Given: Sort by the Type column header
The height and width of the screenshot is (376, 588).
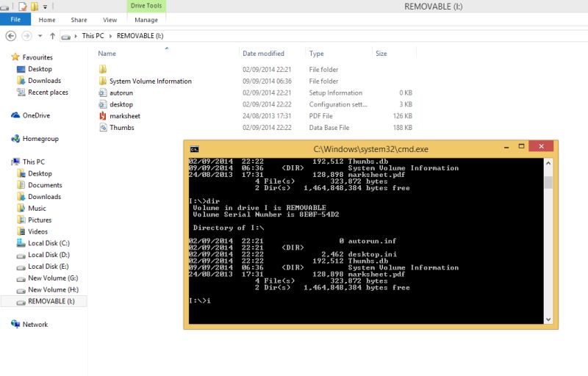Looking at the screenshot, I should [316, 54].
